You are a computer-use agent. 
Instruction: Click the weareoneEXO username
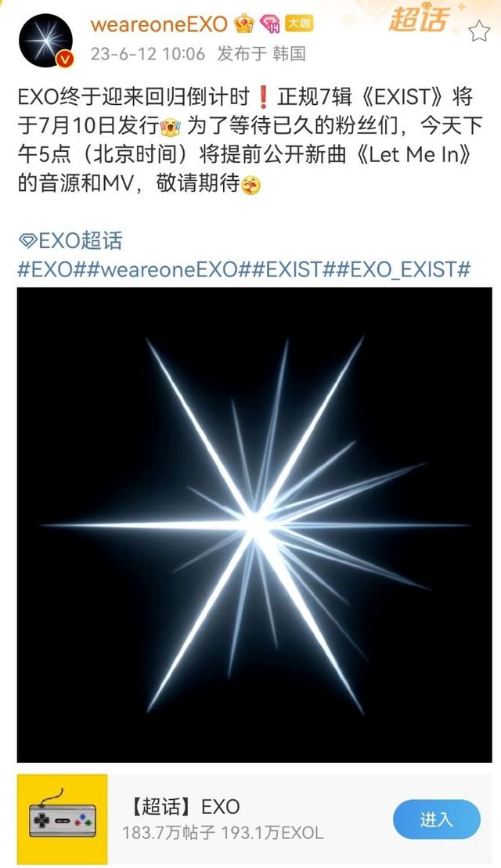pos(159,24)
